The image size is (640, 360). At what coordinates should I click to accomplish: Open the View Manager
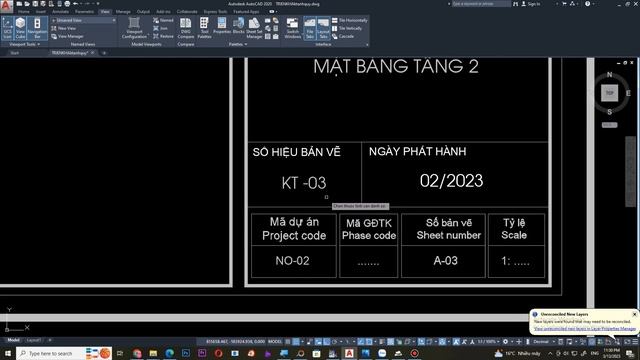67,36
